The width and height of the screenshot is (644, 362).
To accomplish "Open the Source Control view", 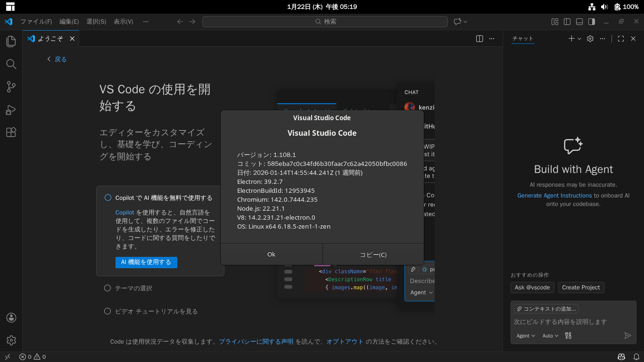I will [11, 87].
